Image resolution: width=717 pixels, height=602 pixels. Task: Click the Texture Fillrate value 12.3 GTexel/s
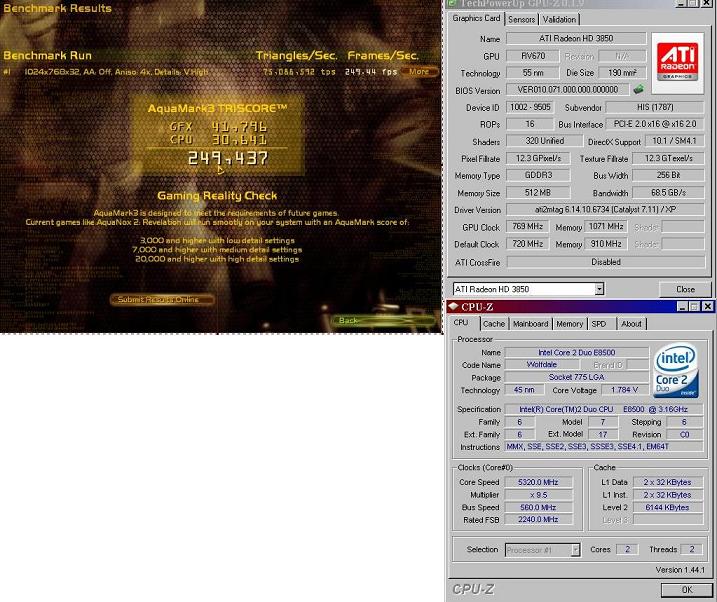click(x=669, y=158)
